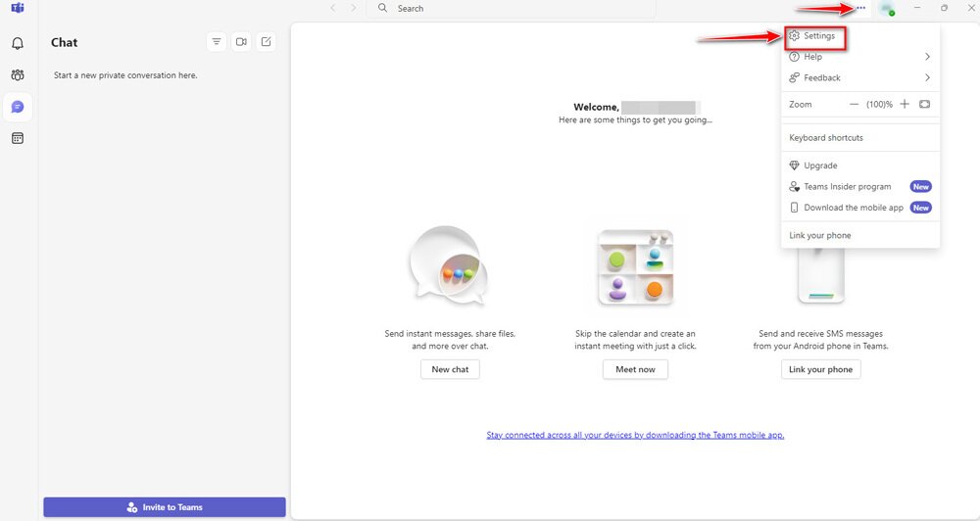The width and height of the screenshot is (980, 521).
Task: Click the Teams logo at top left
Action: (x=18, y=8)
